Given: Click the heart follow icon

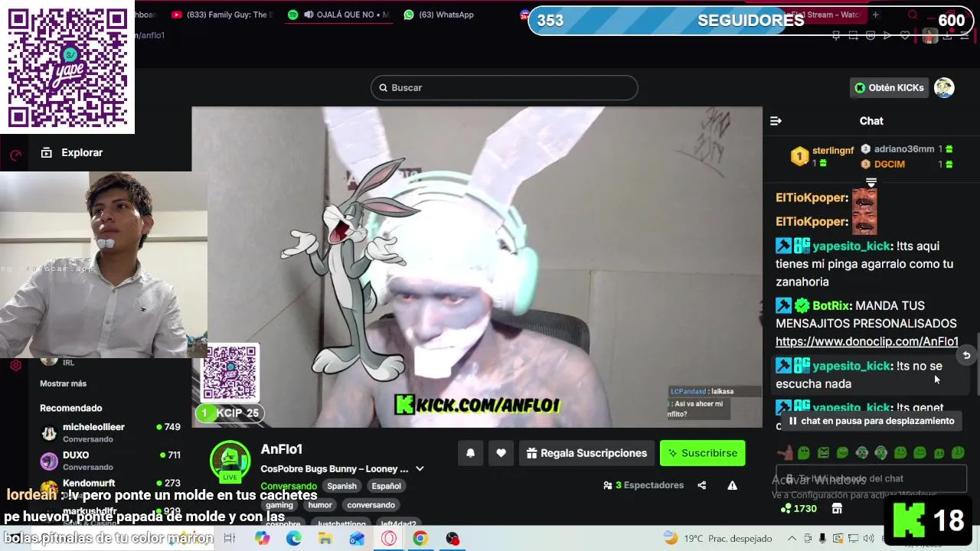Looking at the screenshot, I should [x=501, y=453].
